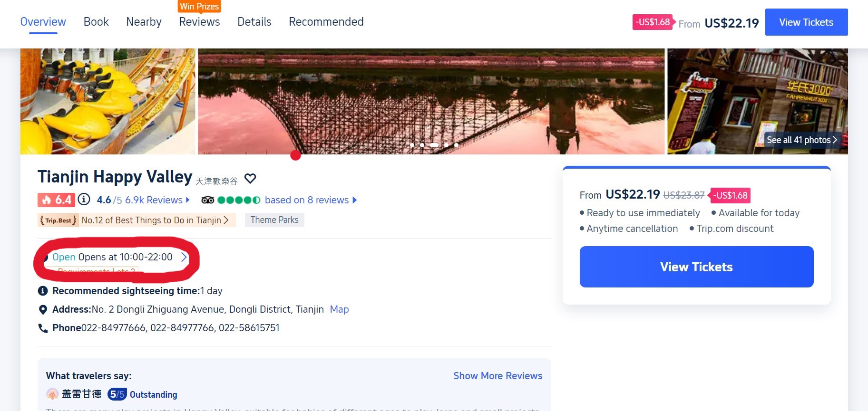Click the reviewer avatar of 盖雷甘德
Image resolution: width=868 pixels, height=411 pixels.
pos(52,394)
